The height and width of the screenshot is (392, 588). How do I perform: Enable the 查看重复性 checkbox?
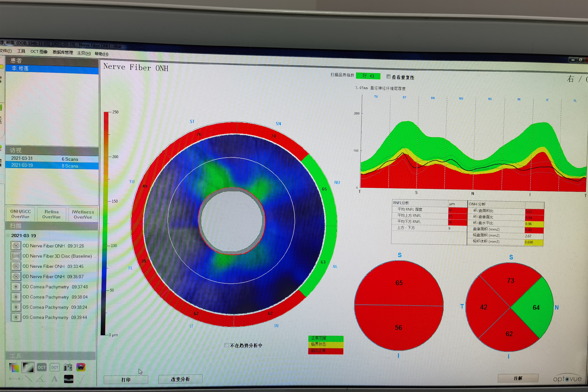point(388,76)
